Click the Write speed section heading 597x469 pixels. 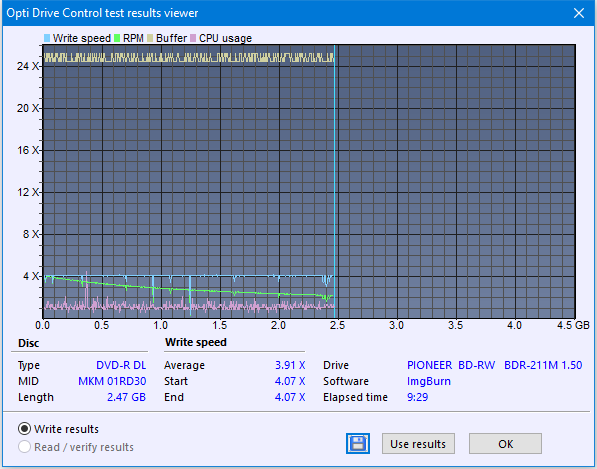click(196, 342)
